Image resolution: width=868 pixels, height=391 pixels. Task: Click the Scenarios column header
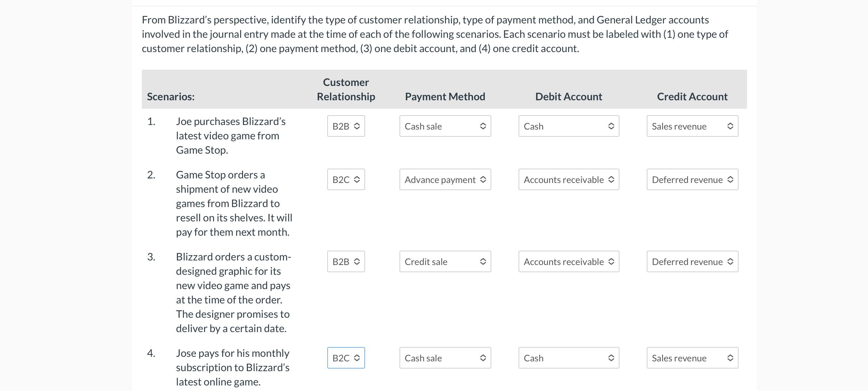click(x=170, y=97)
